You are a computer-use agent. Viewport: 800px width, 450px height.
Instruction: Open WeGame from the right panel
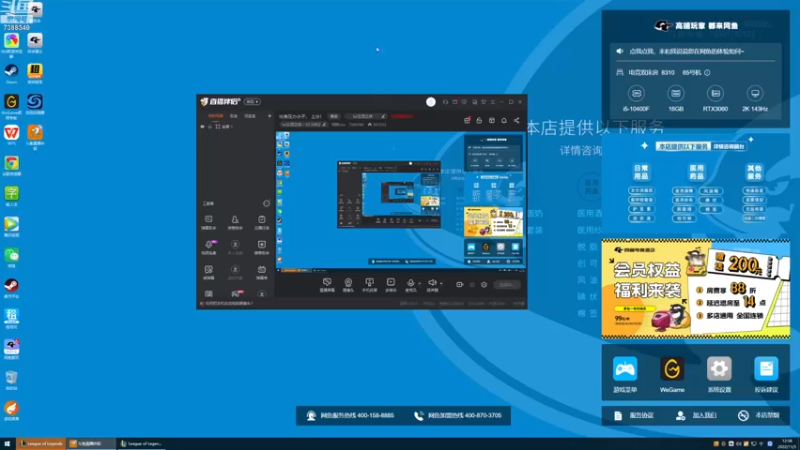point(672,374)
